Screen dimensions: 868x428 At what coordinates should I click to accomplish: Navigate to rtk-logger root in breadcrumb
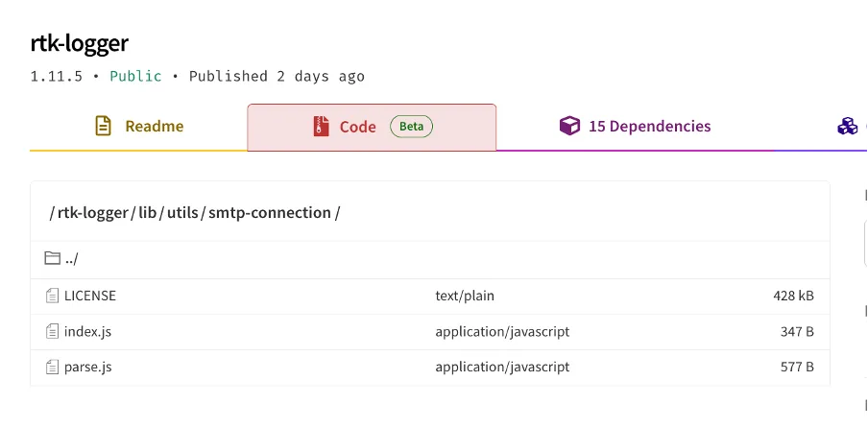[x=93, y=213]
